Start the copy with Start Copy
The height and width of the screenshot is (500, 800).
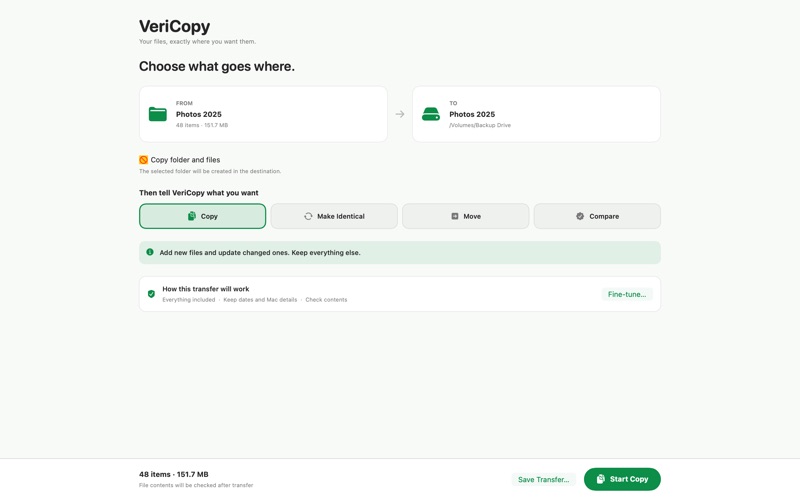pyautogui.click(x=622, y=479)
